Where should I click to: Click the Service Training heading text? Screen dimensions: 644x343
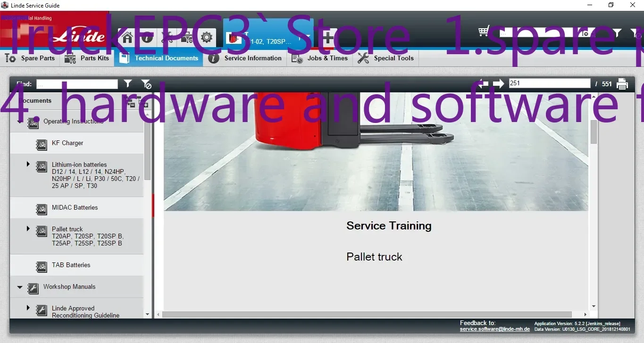(x=389, y=226)
